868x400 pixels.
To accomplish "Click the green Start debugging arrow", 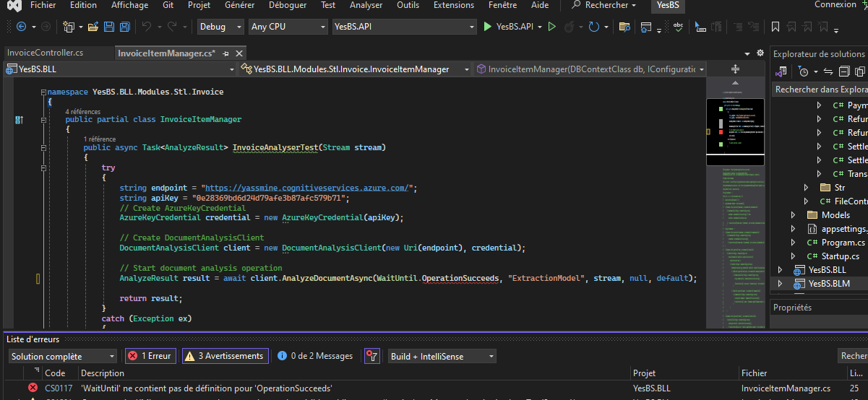I will 488,27.
